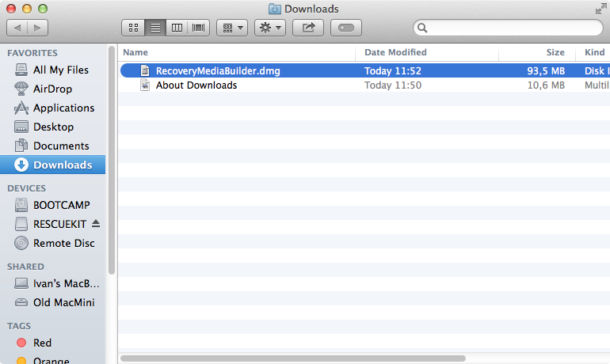Click the Red tag color dot
This screenshot has width=610, height=364.
coord(21,343)
